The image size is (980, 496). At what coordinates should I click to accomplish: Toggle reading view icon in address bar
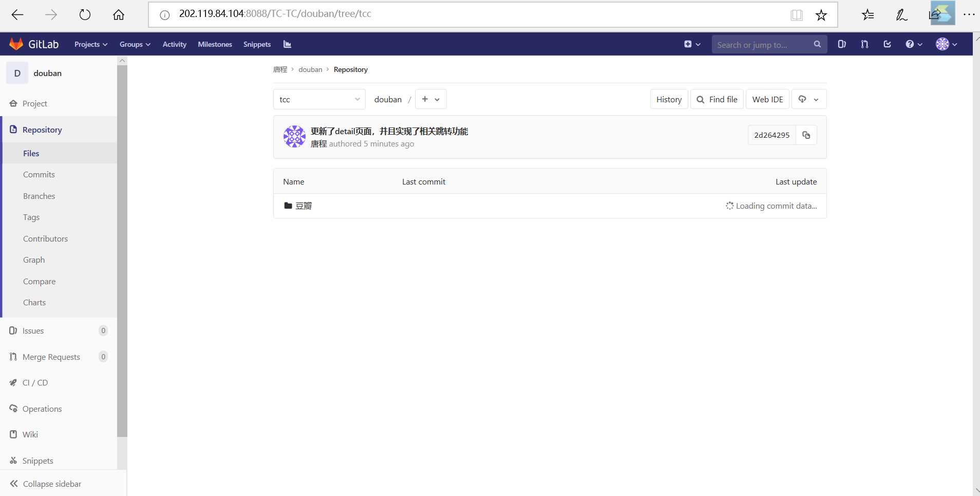[x=797, y=15]
